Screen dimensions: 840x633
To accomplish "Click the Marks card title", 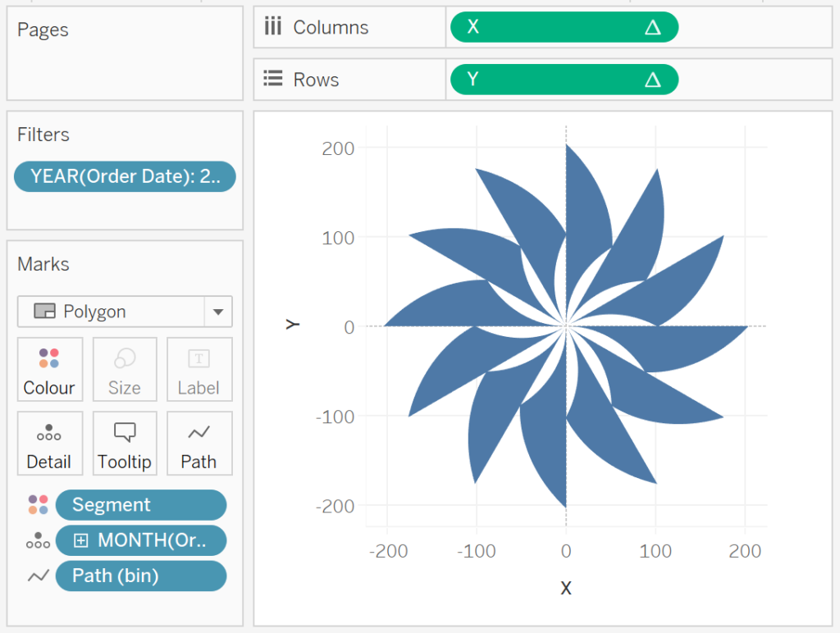I will (43, 264).
